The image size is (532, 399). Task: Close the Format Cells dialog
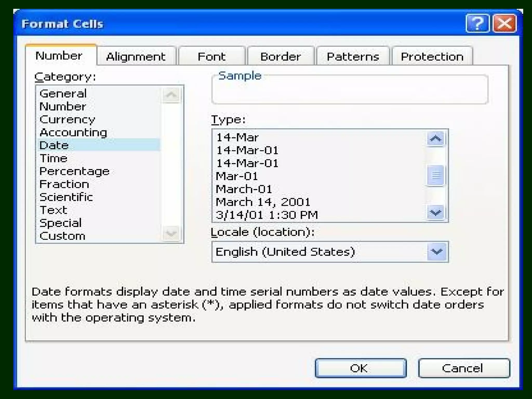pyautogui.click(x=504, y=24)
